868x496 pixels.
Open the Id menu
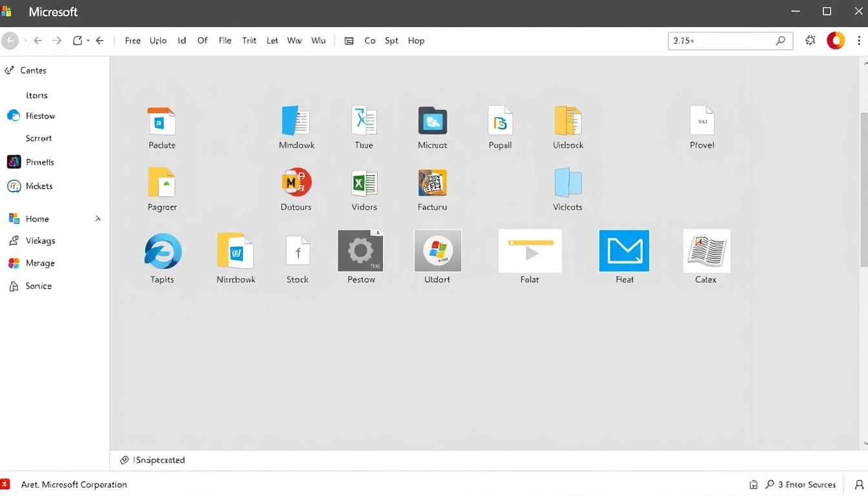coord(182,41)
